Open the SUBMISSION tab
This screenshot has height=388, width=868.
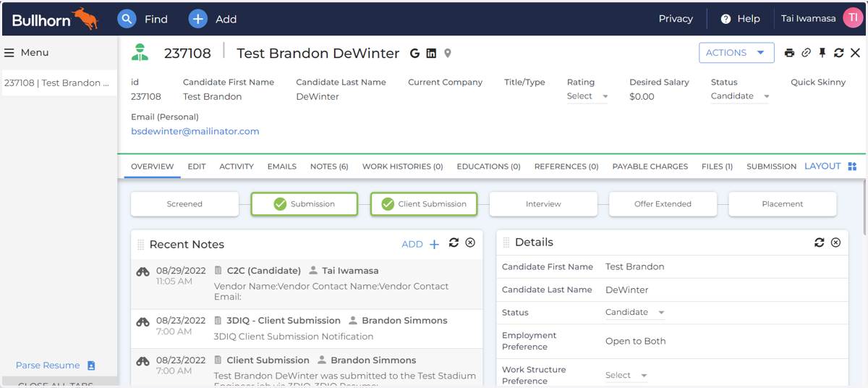point(771,166)
